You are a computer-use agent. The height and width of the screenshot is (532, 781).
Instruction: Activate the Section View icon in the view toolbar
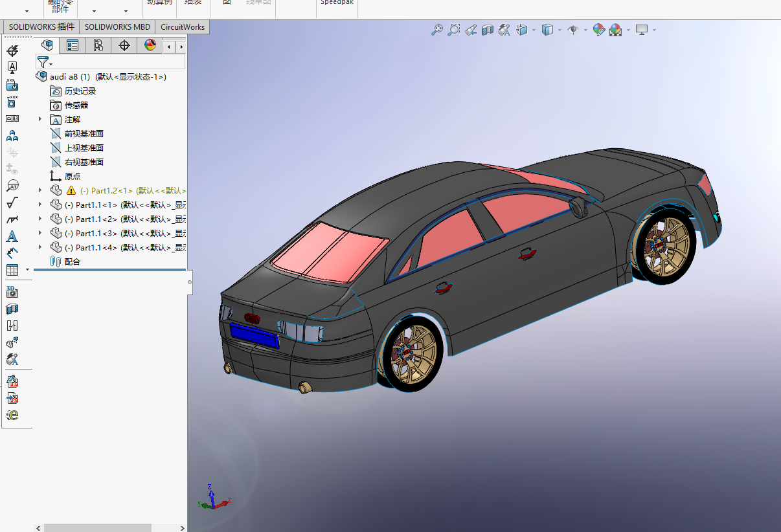pyautogui.click(x=488, y=30)
